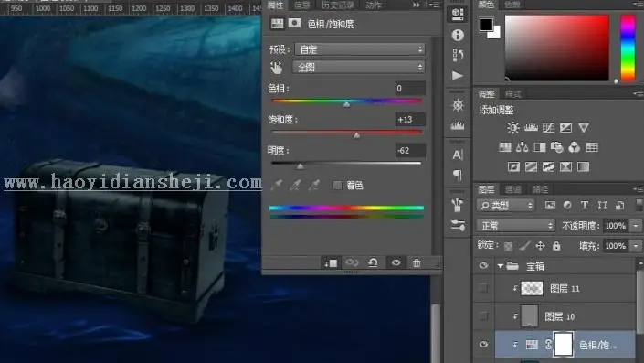The height and width of the screenshot is (363, 644).
Task: Select the Hue/Saturation adjustment icon in Properties
Action: (x=277, y=24)
